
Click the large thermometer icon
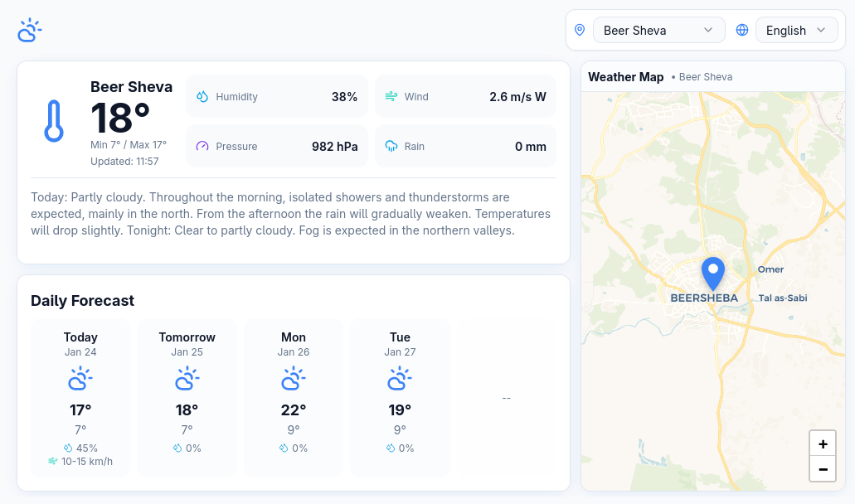[54, 121]
